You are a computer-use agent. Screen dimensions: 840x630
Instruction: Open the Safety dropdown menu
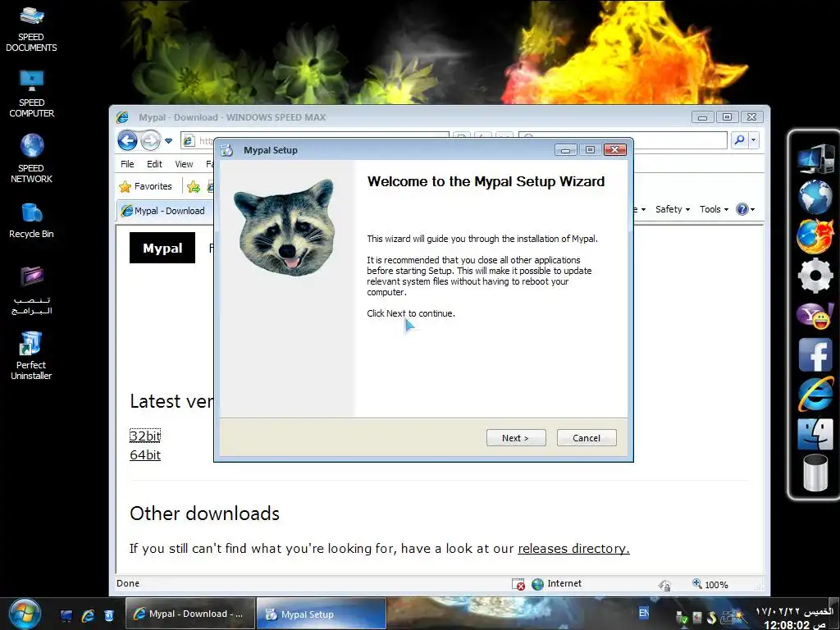tap(673, 209)
